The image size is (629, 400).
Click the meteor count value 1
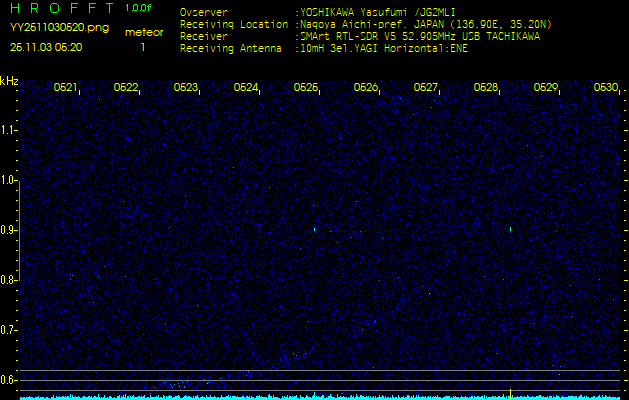[142, 46]
